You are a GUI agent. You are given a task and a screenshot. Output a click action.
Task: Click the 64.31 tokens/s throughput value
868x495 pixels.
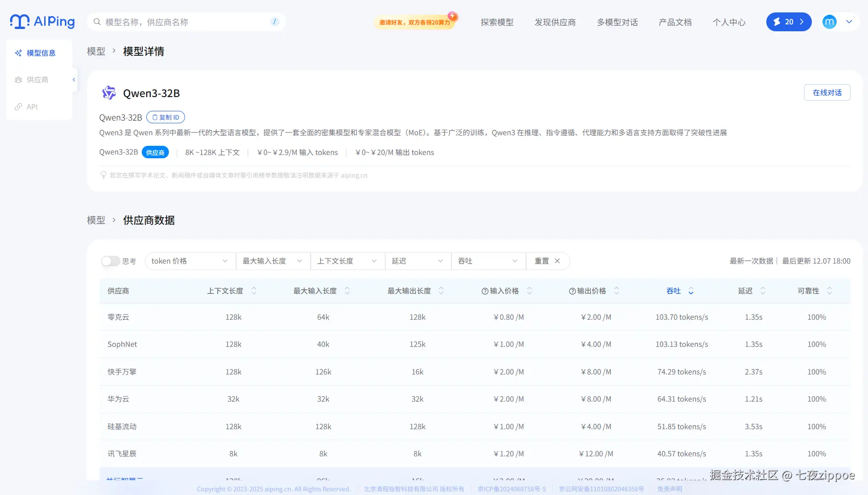click(x=682, y=399)
